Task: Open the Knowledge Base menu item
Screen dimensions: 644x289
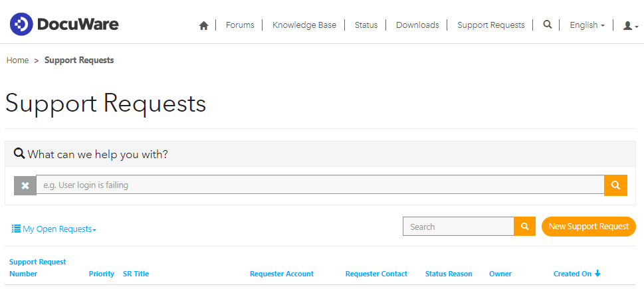Action: [x=304, y=25]
